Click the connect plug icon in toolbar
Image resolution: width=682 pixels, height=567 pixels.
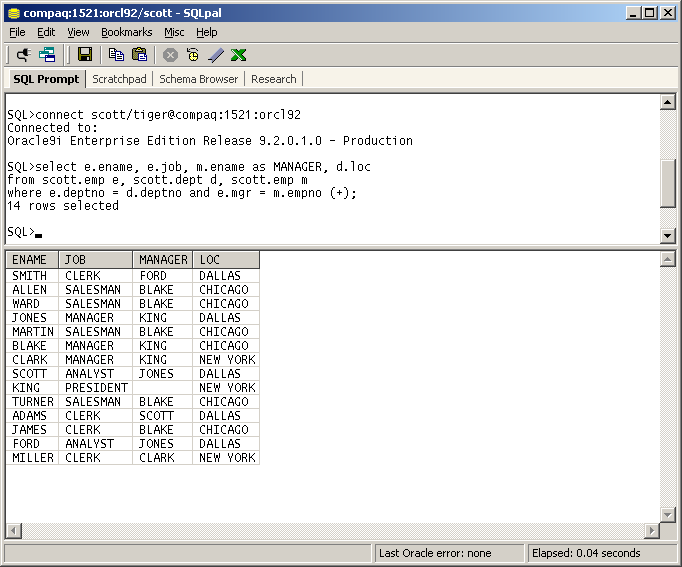(22, 55)
